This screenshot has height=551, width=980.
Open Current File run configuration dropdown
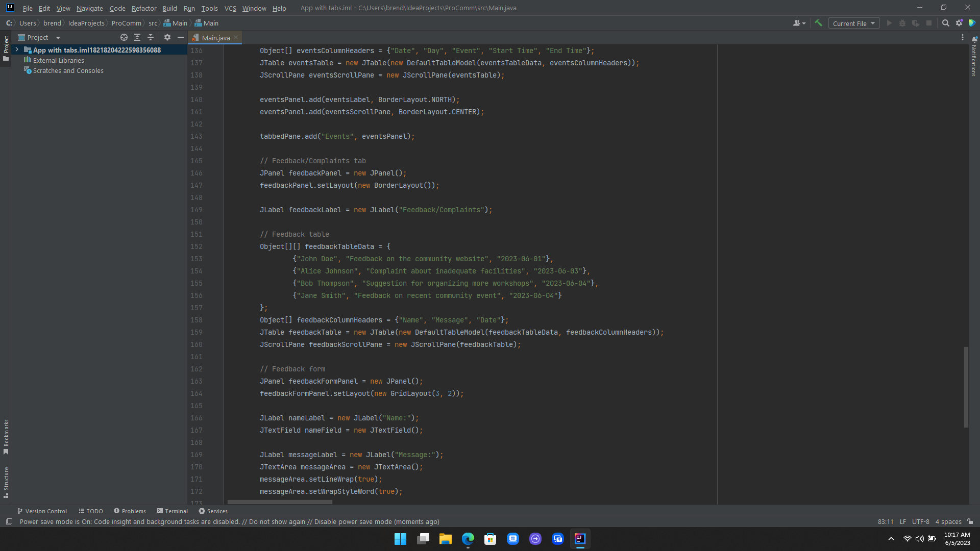854,23
